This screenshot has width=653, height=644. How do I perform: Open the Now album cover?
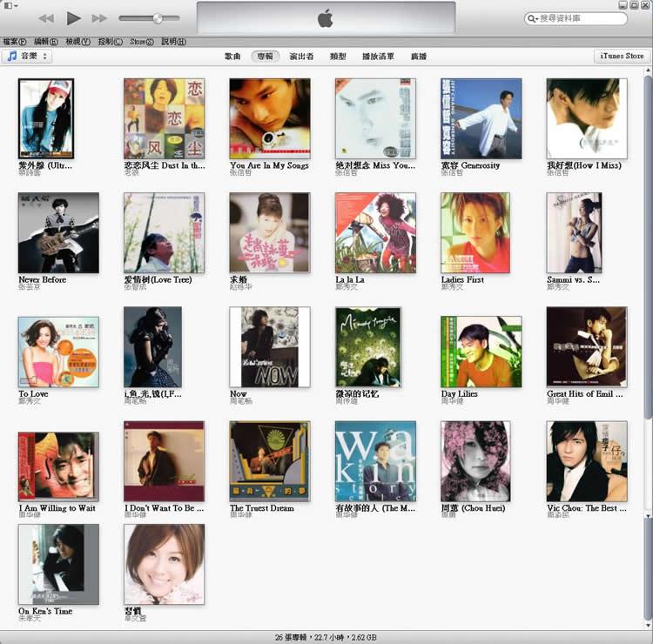(x=270, y=346)
